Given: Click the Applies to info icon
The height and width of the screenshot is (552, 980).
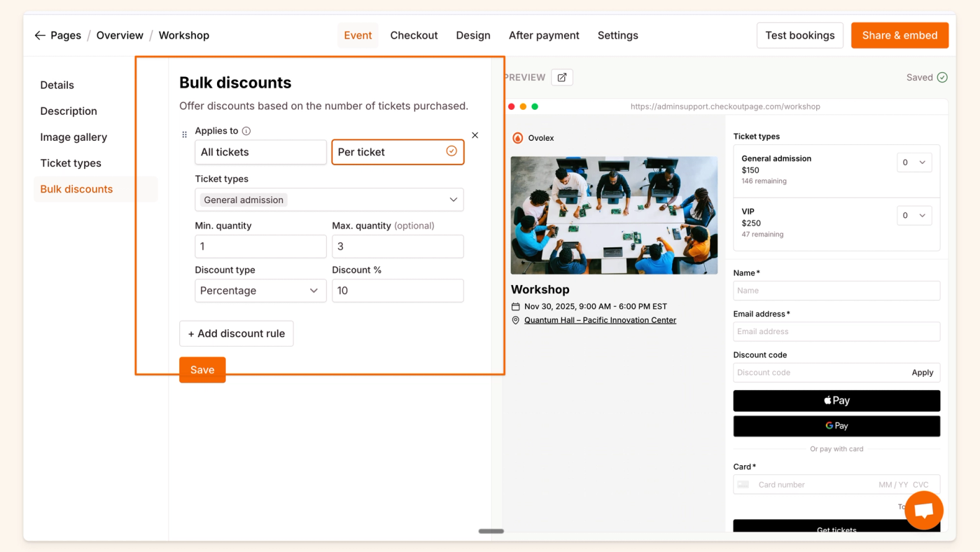Looking at the screenshot, I should pos(246,131).
